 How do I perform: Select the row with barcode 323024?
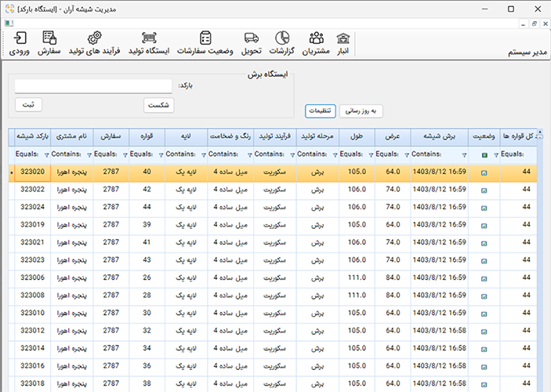point(33,207)
